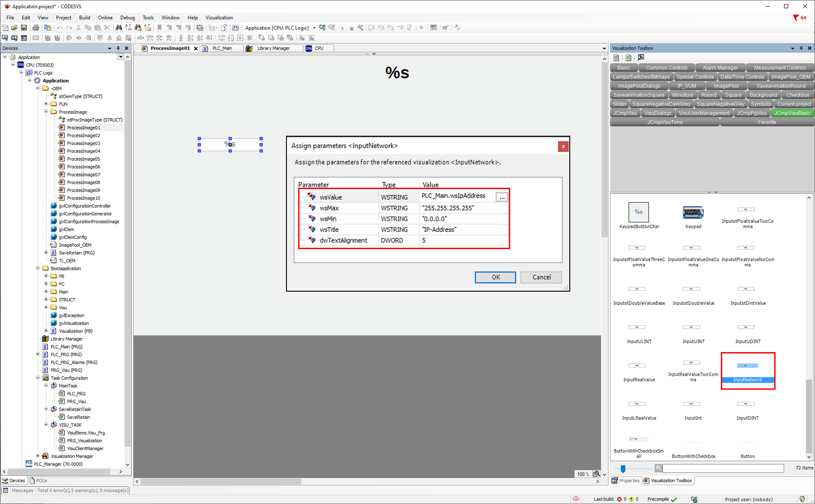Click the toolbox icon size slider handle
815x504 pixels.
(623, 469)
